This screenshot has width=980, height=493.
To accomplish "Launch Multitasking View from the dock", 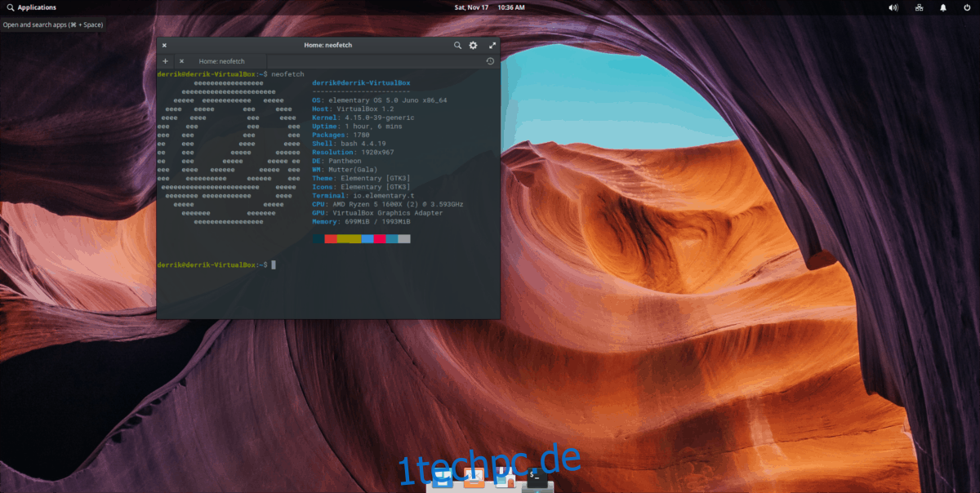I will tap(444, 479).
